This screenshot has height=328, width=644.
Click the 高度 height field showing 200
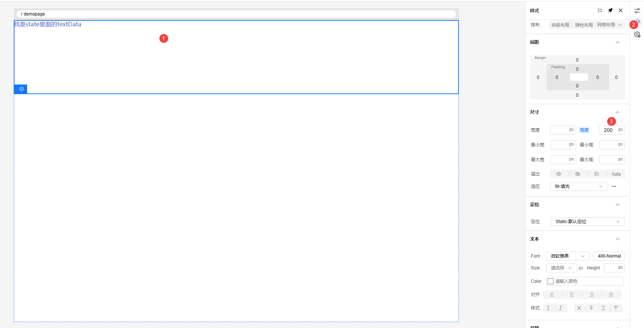pos(608,130)
